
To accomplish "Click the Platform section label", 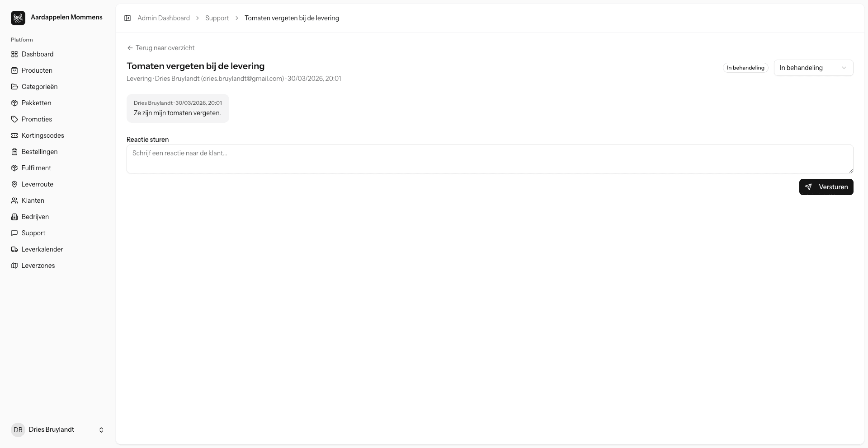I will tap(22, 40).
